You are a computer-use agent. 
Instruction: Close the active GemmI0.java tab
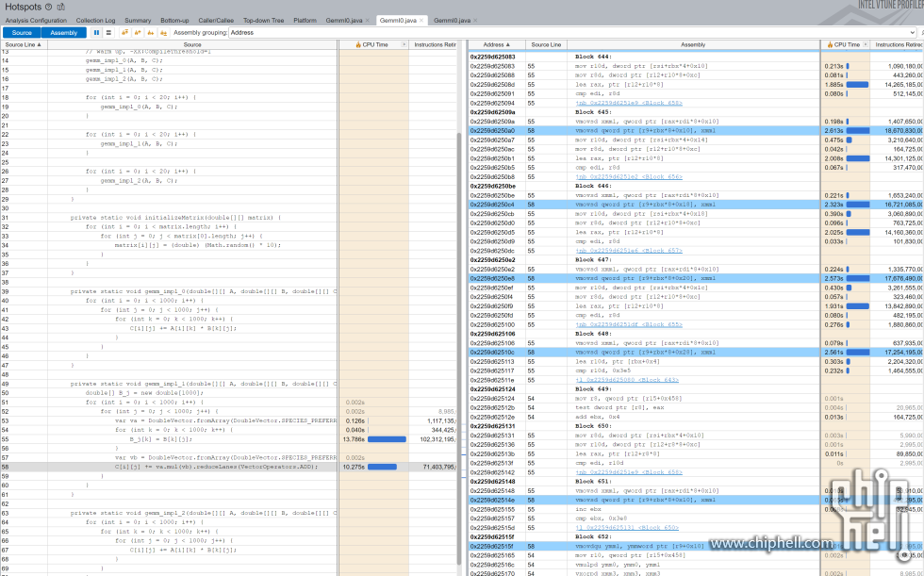tap(421, 20)
